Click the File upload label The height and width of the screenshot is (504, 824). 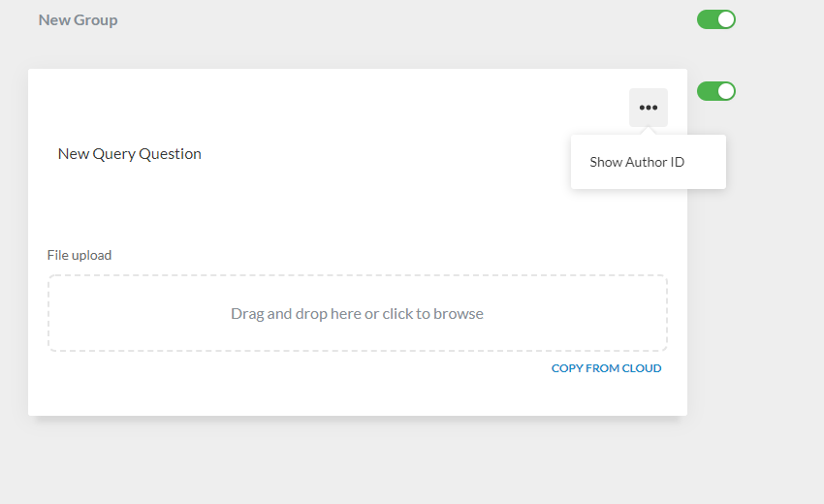(79, 255)
